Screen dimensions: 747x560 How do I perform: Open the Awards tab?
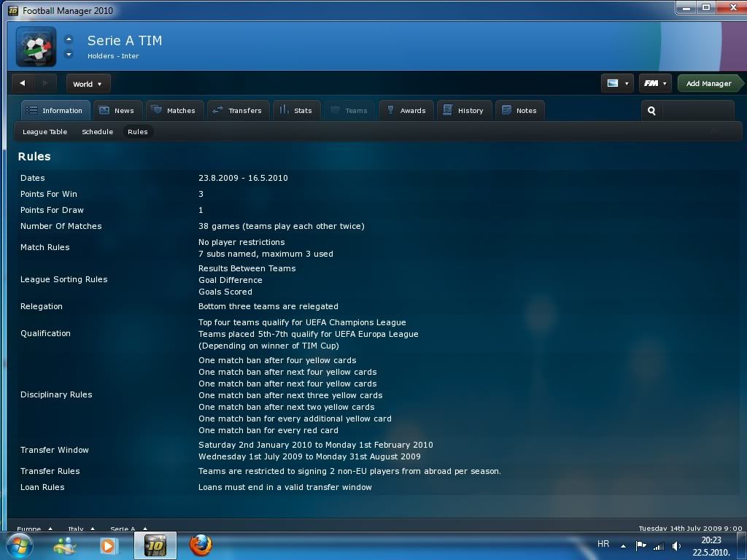click(x=406, y=111)
